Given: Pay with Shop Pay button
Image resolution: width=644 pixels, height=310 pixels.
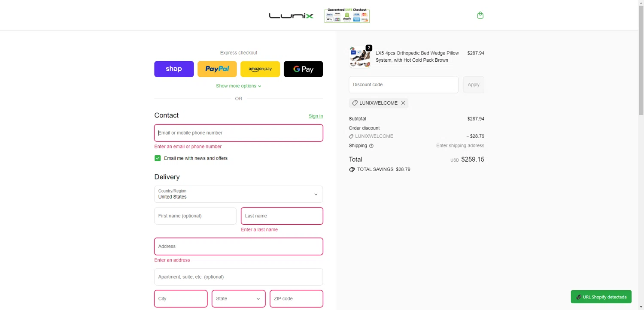Looking at the screenshot, I should 174,69.
